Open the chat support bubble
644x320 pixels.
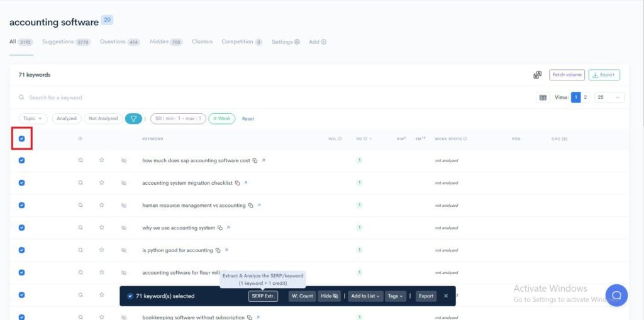pos(616,295)
